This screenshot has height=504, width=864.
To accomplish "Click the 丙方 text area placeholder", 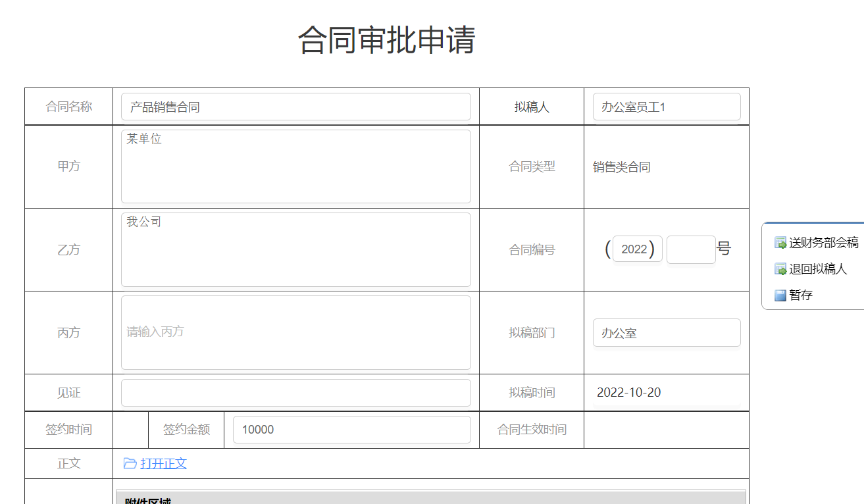I will tap(296, 332).
